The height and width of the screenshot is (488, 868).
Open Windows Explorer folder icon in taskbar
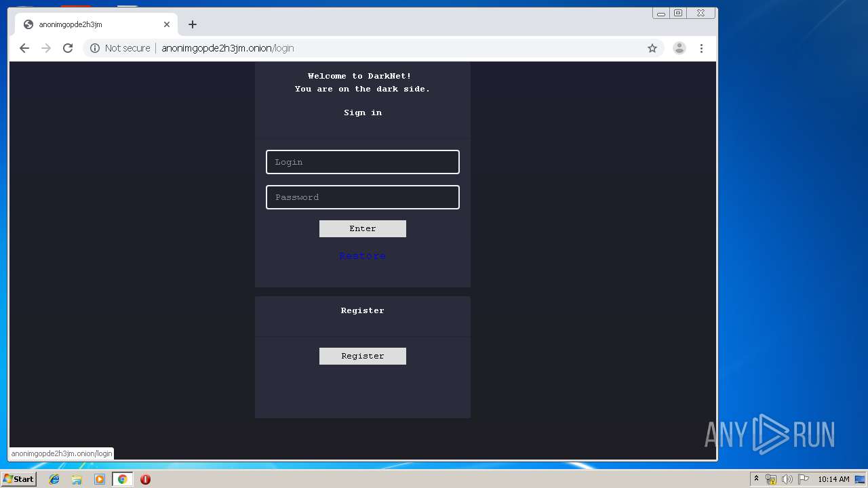pyautogui.click(x=77, y=479)
